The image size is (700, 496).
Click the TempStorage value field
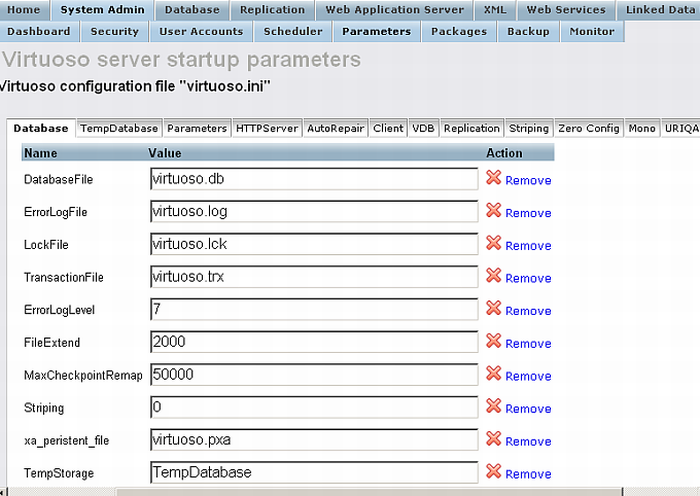314,472
